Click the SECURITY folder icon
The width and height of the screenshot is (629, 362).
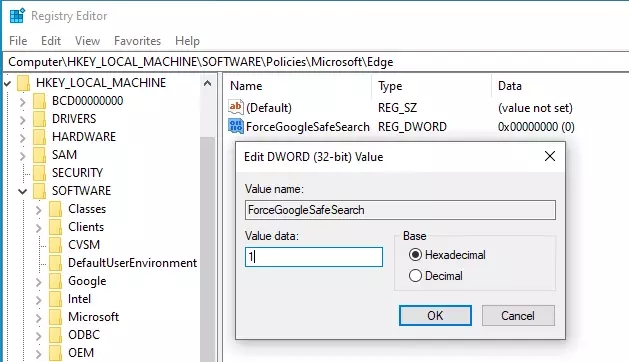coord(39,173)
